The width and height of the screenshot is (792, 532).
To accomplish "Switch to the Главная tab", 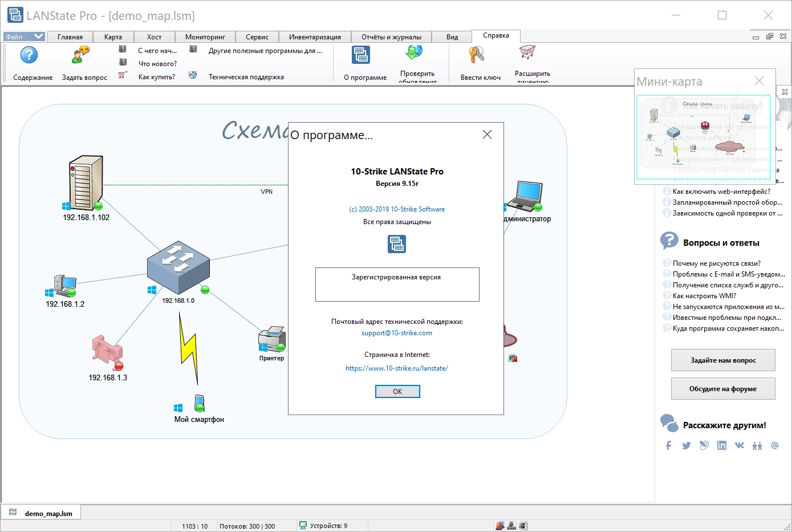I will pyautogui.click(x=70, y=37).
